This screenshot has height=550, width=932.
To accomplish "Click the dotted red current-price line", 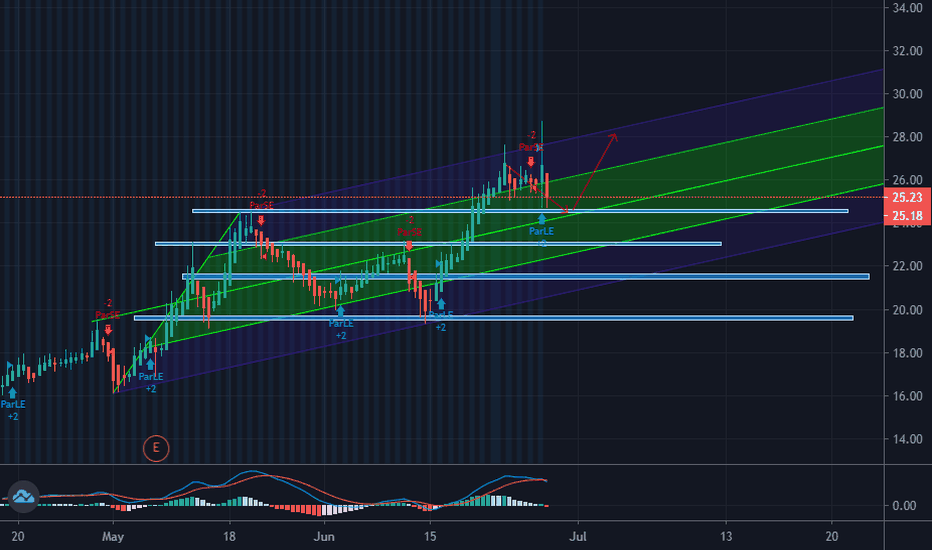I will (x=442, y=197).
